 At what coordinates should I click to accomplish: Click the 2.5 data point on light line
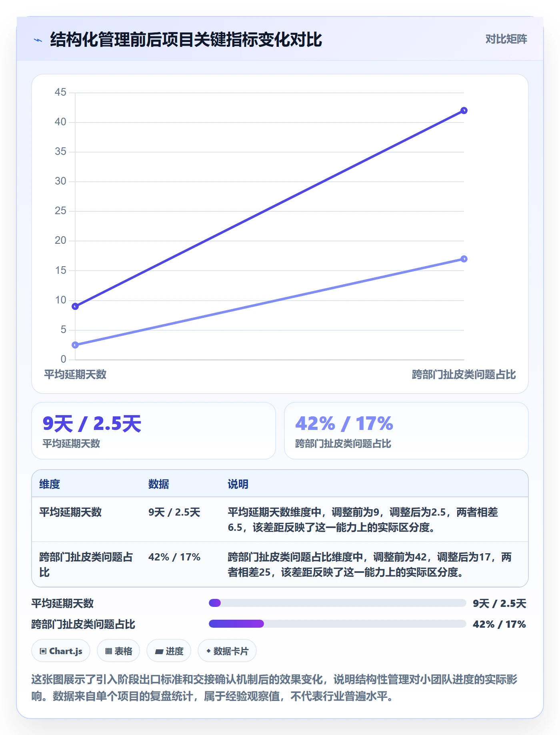75,345
